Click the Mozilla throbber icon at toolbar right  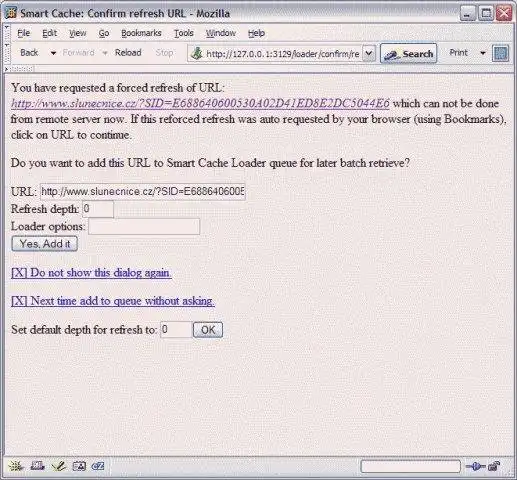(x=500, y=53)
